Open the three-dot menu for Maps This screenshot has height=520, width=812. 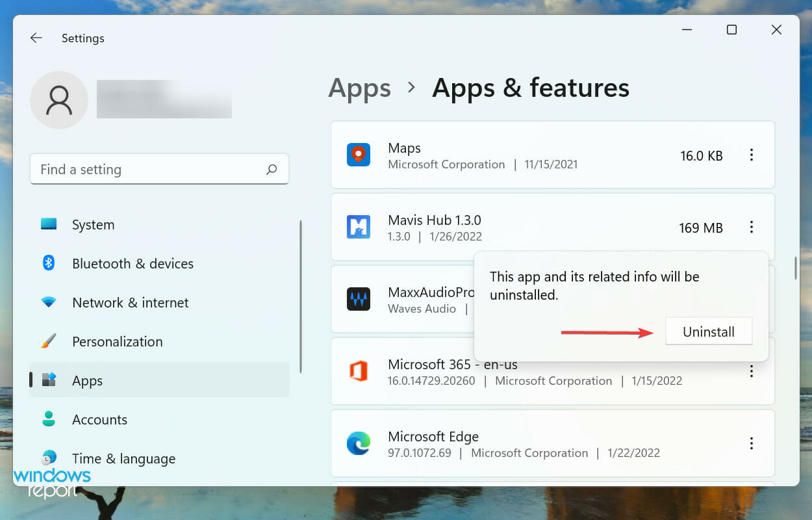752,155
